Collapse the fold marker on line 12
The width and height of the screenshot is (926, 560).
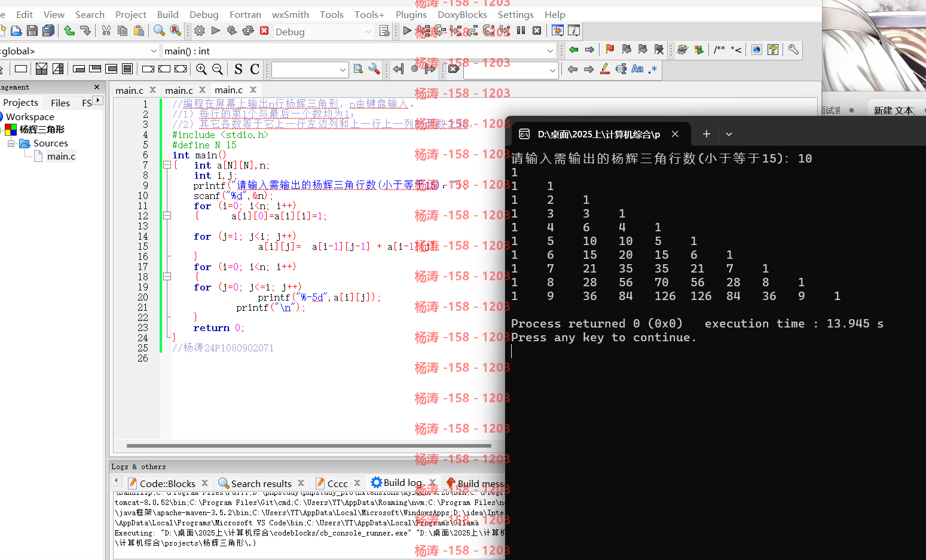click(167, 216)
